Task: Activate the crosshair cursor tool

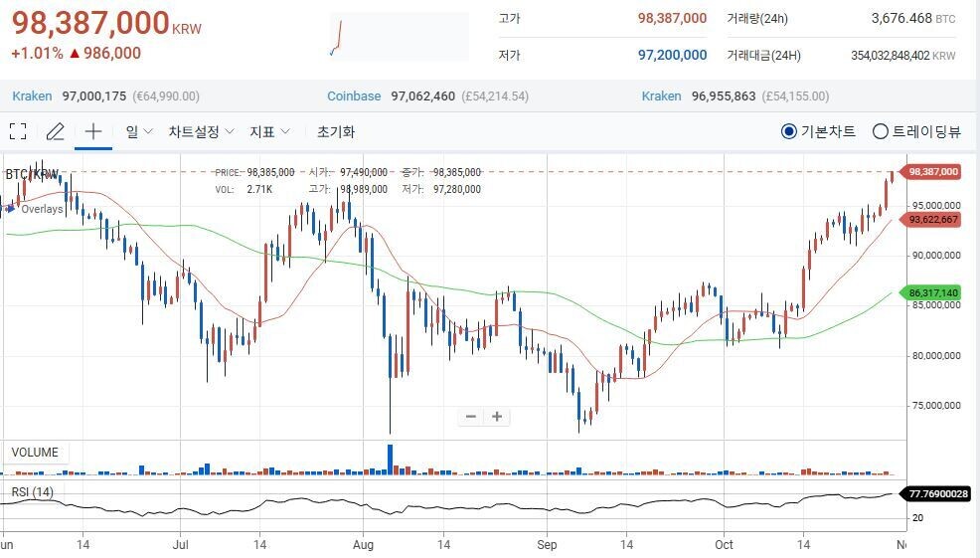Action: pyautogui.click(x=93, y=131)
